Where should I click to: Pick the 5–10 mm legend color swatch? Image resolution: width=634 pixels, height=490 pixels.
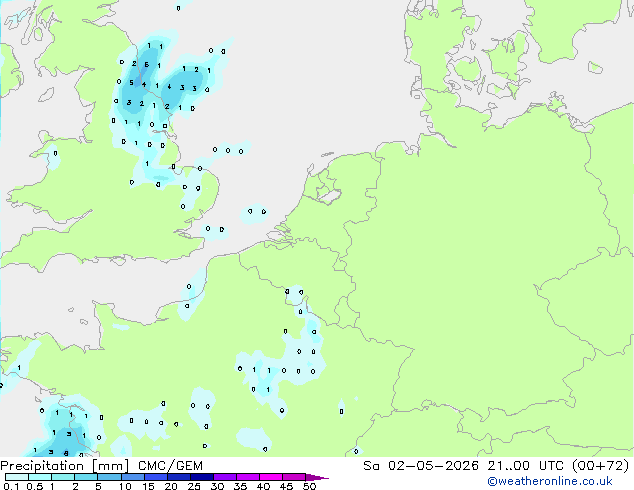[x=109, y=477]
